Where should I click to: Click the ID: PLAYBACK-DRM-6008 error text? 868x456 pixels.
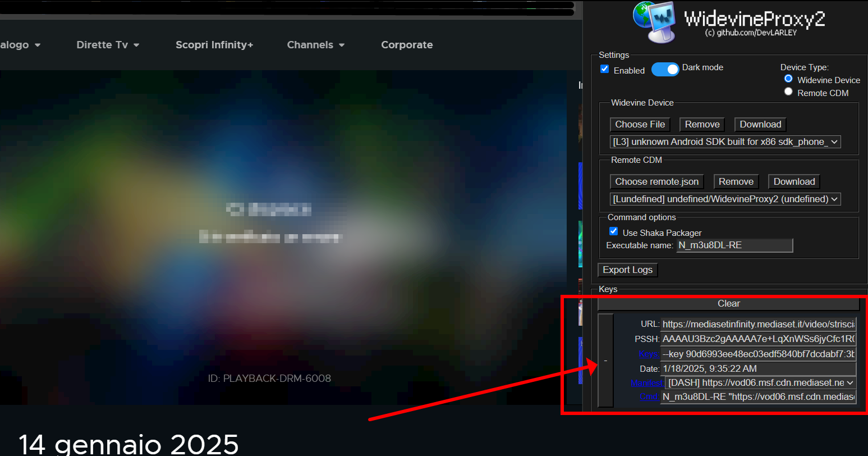[x=269, y=379]
